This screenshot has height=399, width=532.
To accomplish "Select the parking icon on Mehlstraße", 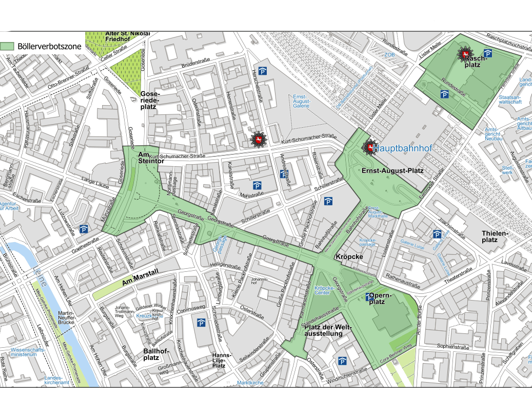I will point(257,185).
